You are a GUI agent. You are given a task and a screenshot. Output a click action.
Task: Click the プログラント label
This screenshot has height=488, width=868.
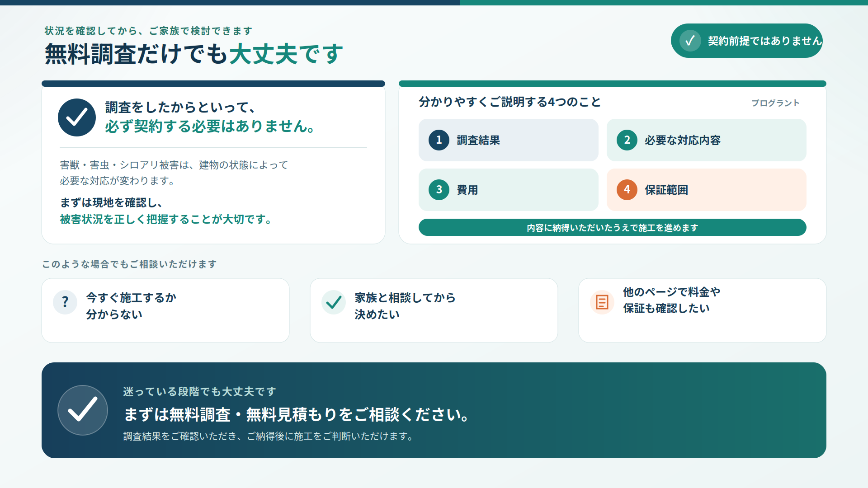[775, 103]
